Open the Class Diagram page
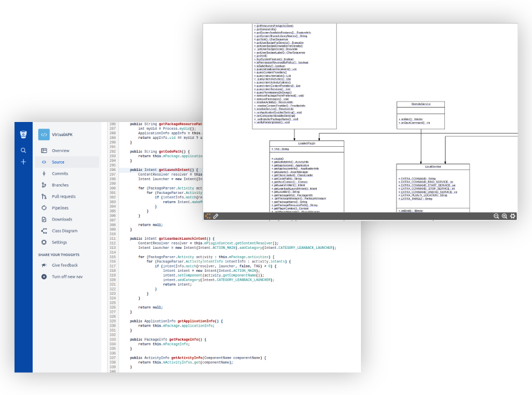532x395 pixels. click(x=67, y=231)
